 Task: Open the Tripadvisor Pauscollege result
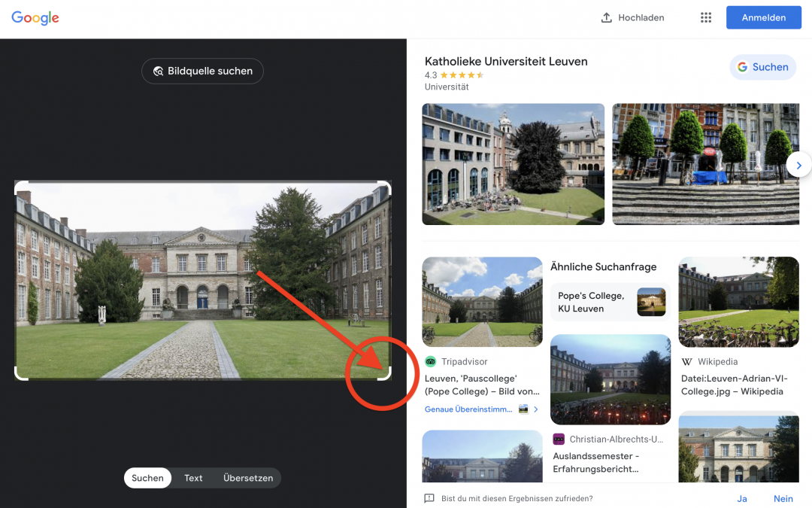pyautogui.click(x=482, y=384)
